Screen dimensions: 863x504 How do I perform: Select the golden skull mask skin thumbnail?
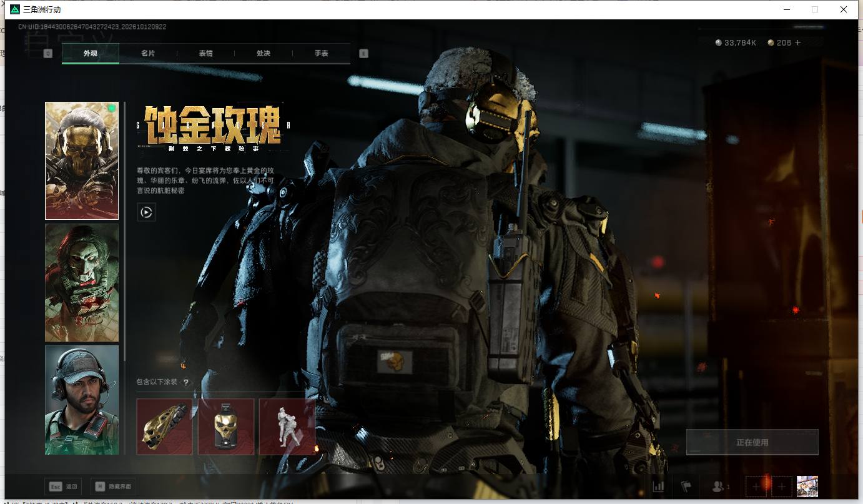tap(82, 161)
